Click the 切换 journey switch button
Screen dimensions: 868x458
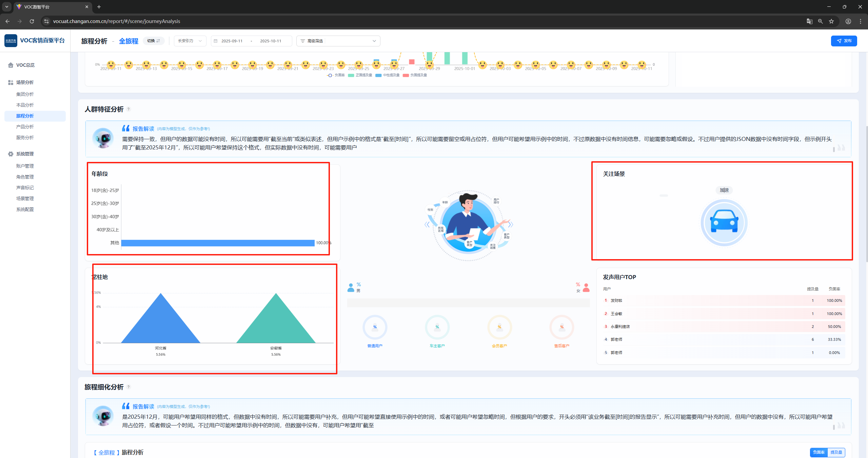click(x=154, y=41)
